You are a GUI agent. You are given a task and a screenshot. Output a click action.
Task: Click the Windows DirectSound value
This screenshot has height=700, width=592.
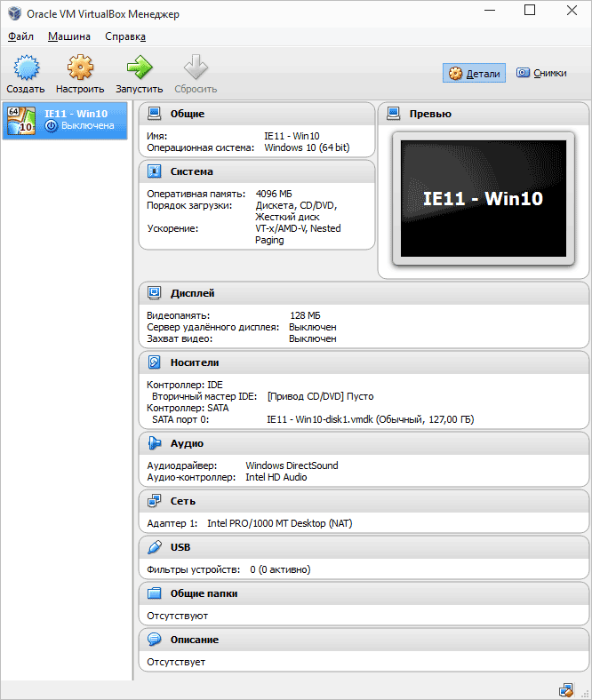point(292,465)
